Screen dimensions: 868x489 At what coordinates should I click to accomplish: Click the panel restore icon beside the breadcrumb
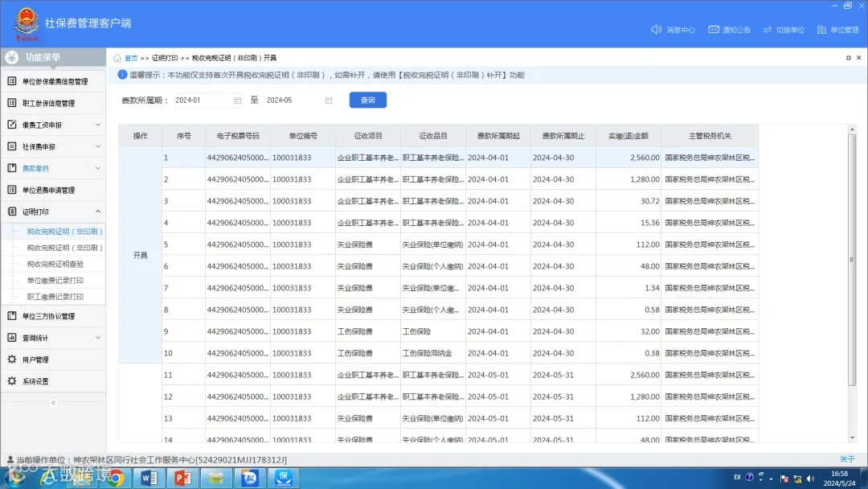click(x=848, y=58)
